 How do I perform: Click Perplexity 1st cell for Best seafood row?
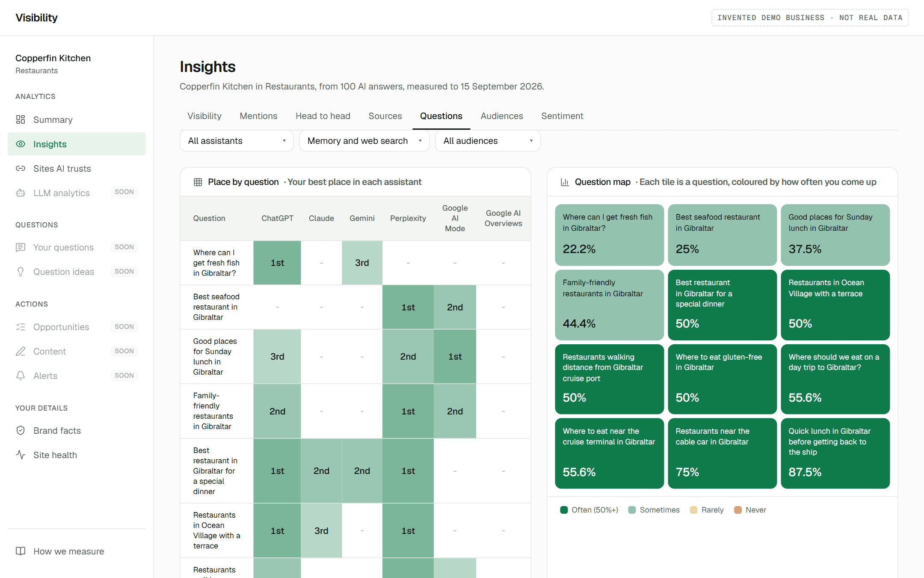click(408, 307)
